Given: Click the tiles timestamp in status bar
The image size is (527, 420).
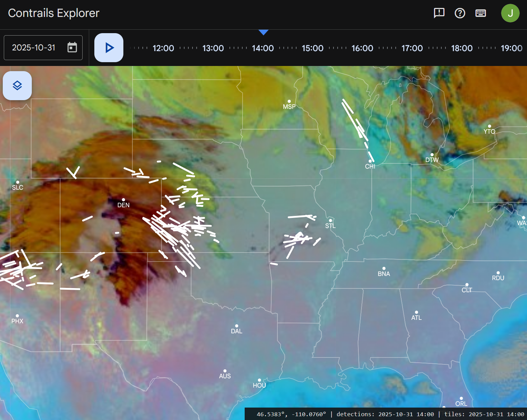Looking at the screenshot, I should [x=484, y=414].
